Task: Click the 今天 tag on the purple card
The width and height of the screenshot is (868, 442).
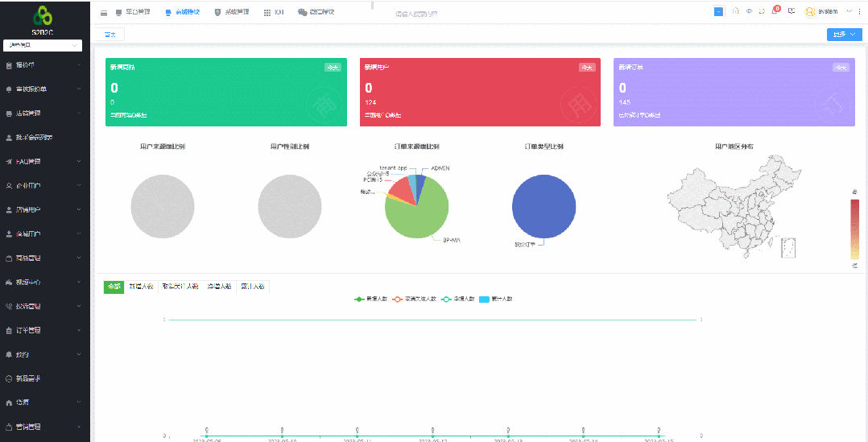Action: click(841, 68)
